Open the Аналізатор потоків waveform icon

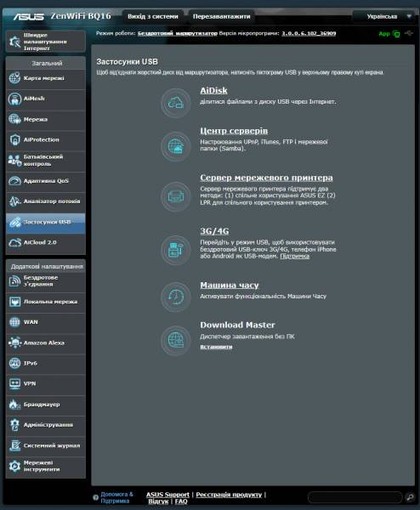[14, 201]
